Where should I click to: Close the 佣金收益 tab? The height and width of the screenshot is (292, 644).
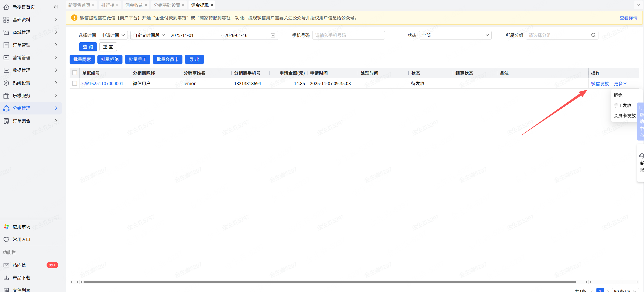[146, 5]
